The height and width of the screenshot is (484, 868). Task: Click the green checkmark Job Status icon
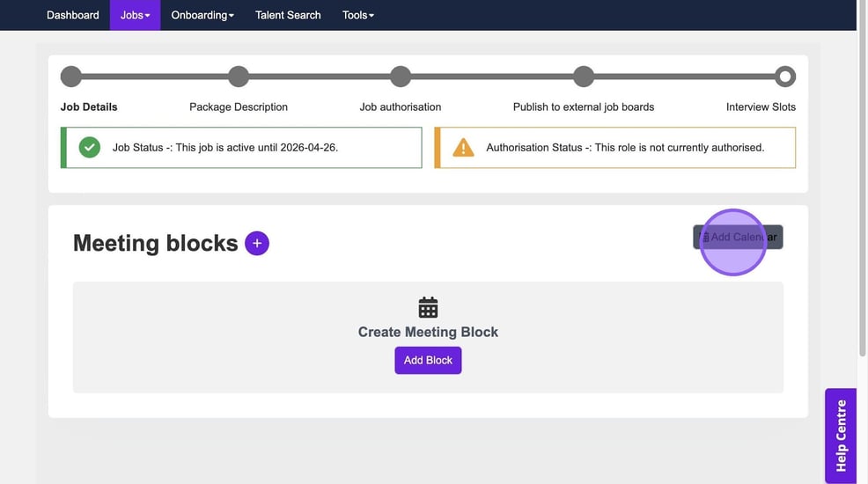point(90,148)
